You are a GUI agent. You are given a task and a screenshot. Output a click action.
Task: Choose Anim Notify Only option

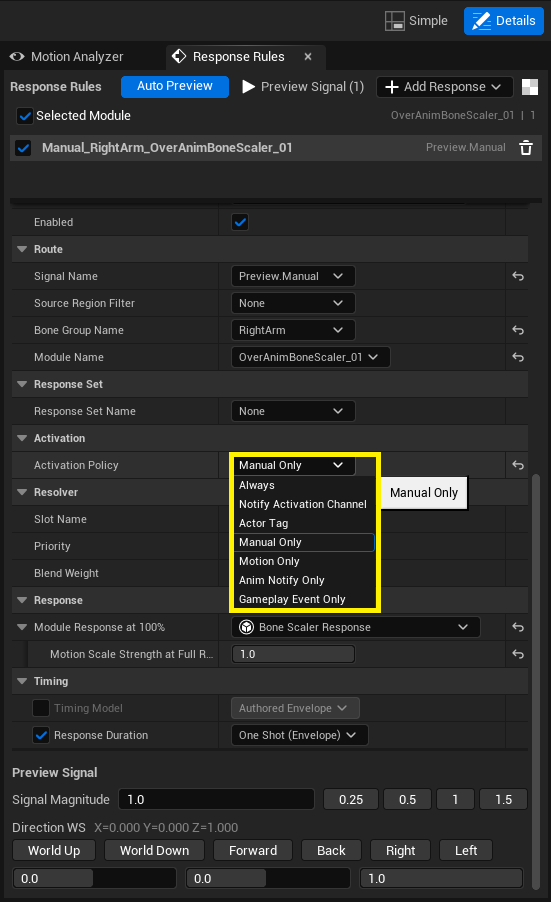pyautogui.click(x=304, y=580)
